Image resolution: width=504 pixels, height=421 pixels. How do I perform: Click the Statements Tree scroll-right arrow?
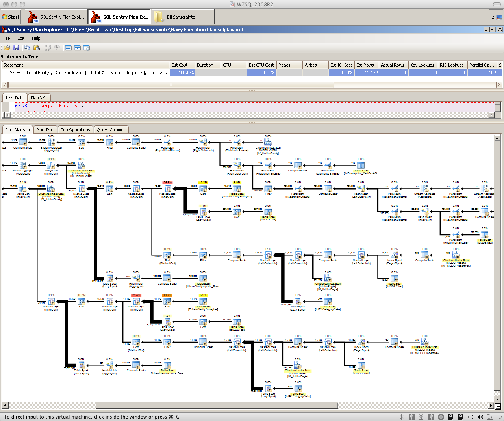tap(499, 85)
